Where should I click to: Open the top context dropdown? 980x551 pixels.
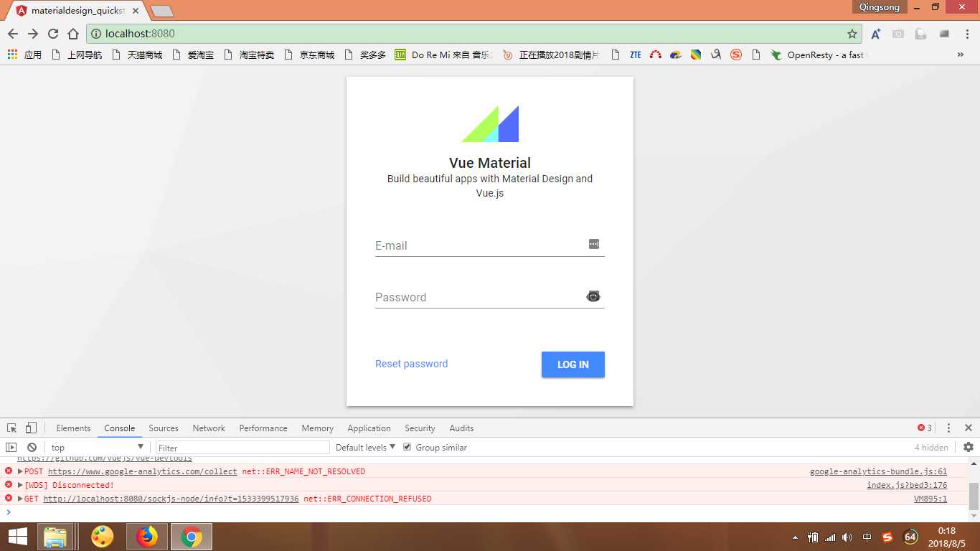(x=97, y=447)
